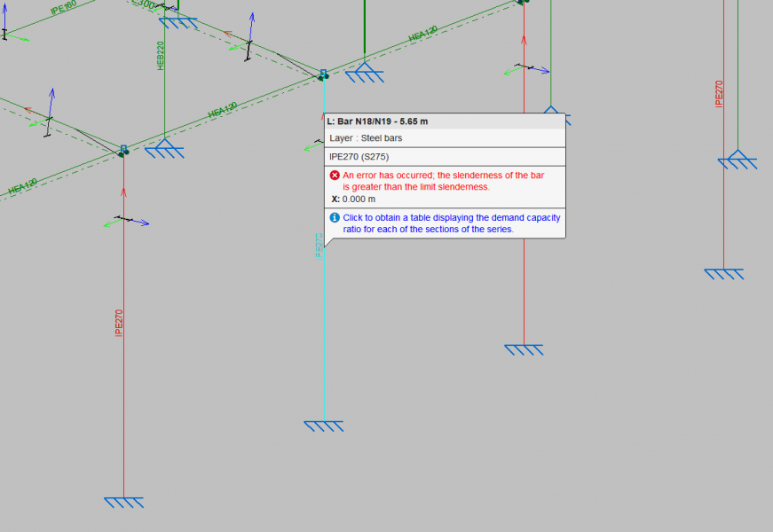Select the node joint above the left red column
This screenshot has height=532, width=773.
(x=123, y=151)
